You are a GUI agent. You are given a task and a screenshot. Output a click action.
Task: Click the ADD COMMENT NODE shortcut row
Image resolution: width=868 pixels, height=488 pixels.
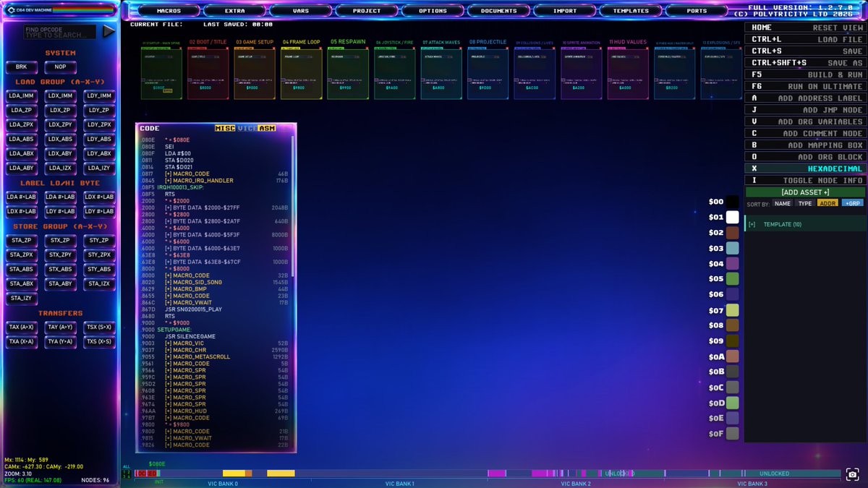(805, 133)
